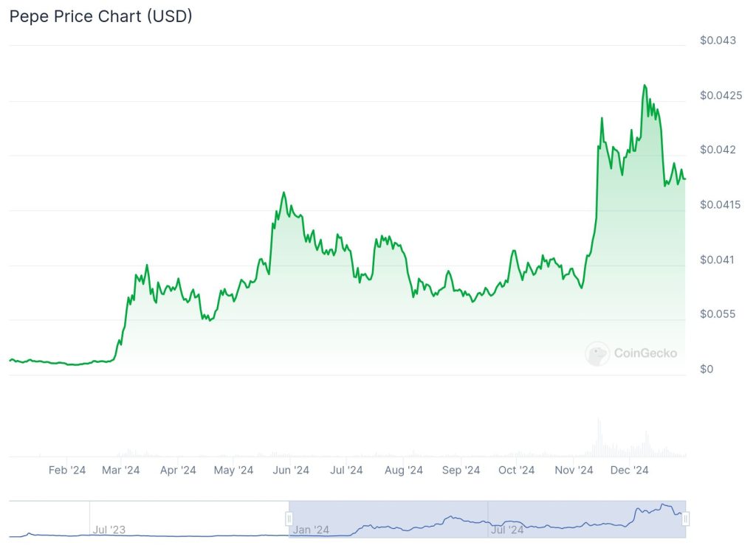Click the Jul '23 marker in navigator
Image resolution: width=756 pixels, height=551 pixels.
[x=109, y=530]
